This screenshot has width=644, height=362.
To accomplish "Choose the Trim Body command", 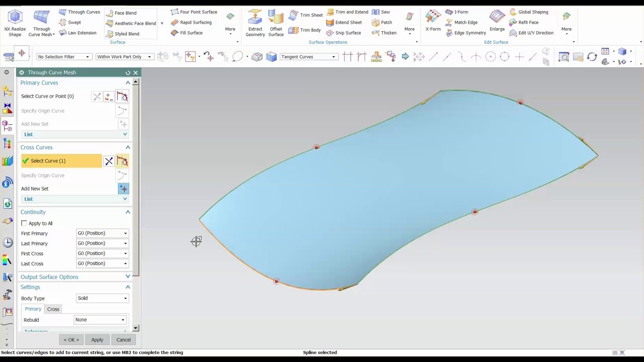I will [304, 30].
